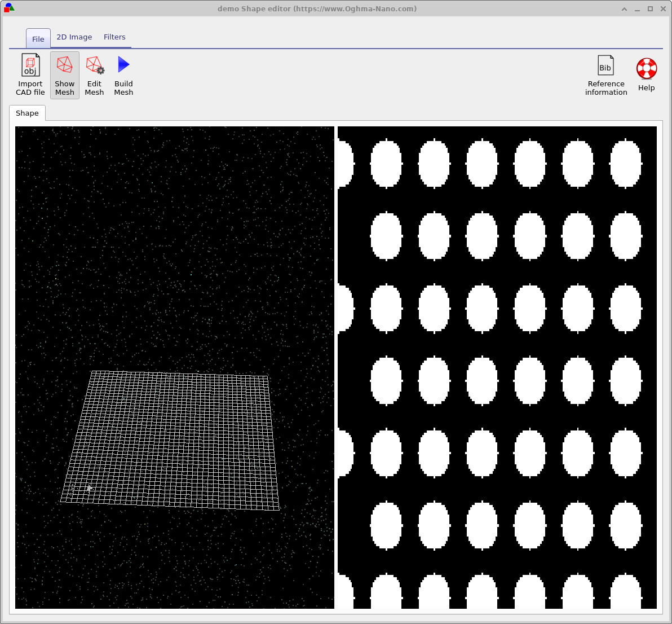Click the Build Mesh play triangle
This screenshot has height=624, width=672.
123,64
